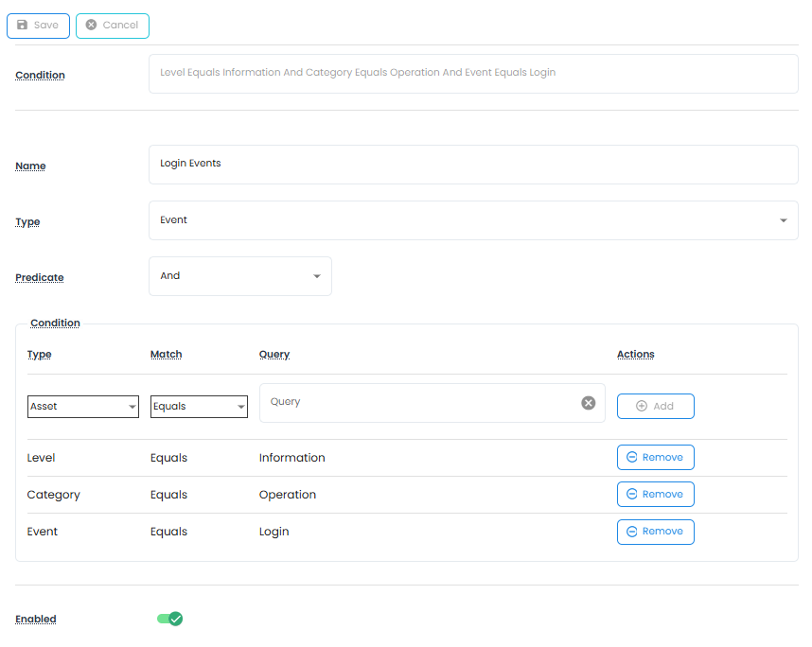This screenshot has height=647, width=812.
Task: Click the Match column header
Action: (166, 355)
